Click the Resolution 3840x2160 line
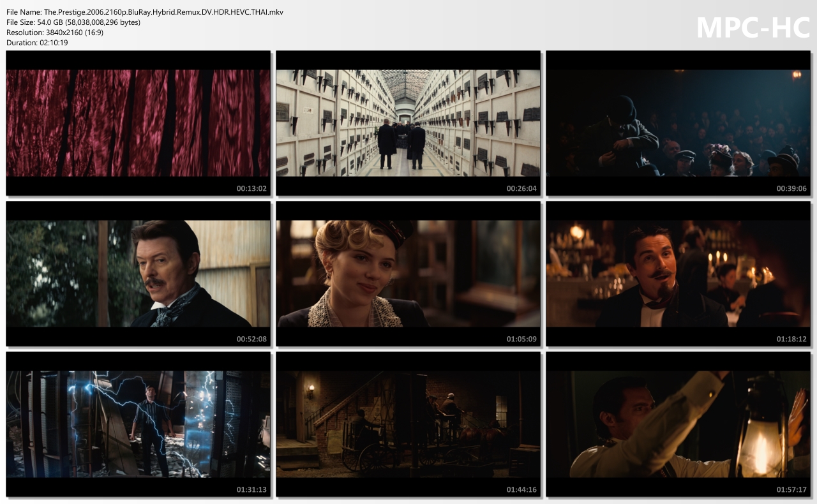Image resolution: width=817 pixels, height=504 pixels. pos(55,33)
